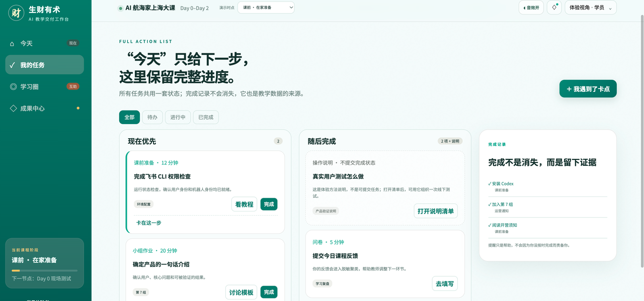Click the 现在优先 count badge 2

click(278, 141)
